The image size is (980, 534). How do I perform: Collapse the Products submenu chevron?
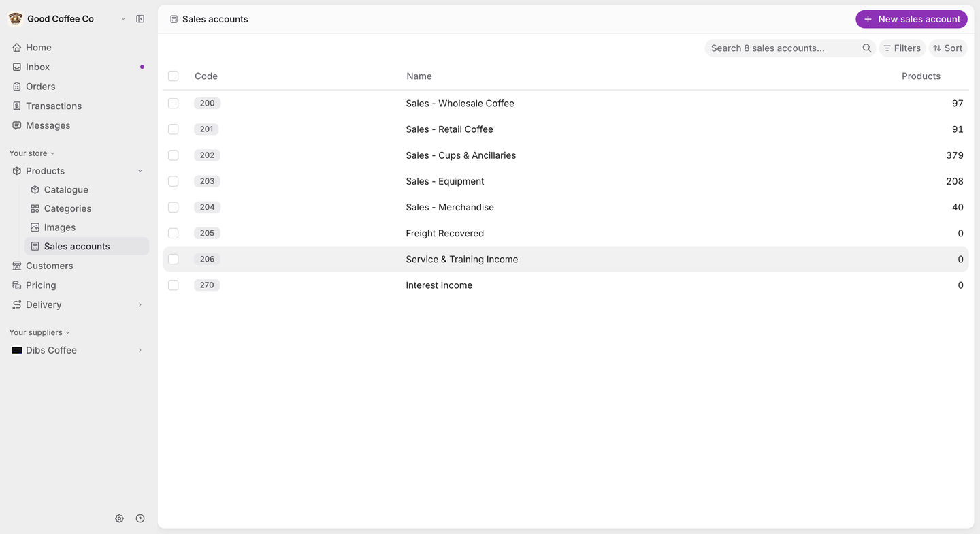tap(140, 171)
